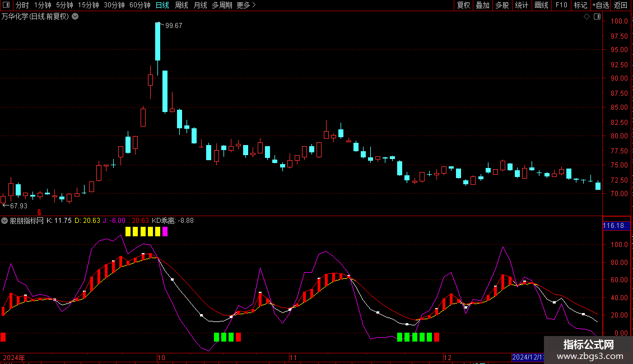The image size is (633, 364).
Task: Click the 10 month marker on the time axis
Action: click(x=161, y=357)
